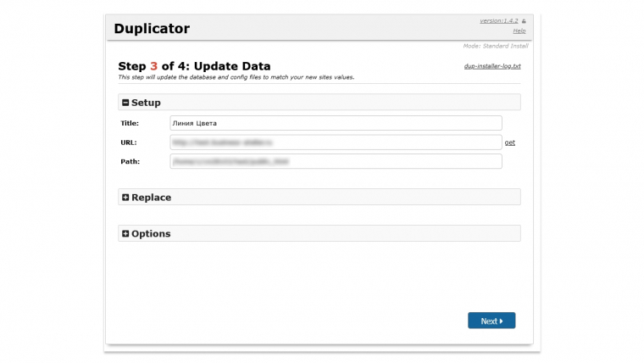Image resolution: width=644 pixels, height=363 pixels.
Task: Click the lock icon beside version number
Action: click(x=524, y=20)
